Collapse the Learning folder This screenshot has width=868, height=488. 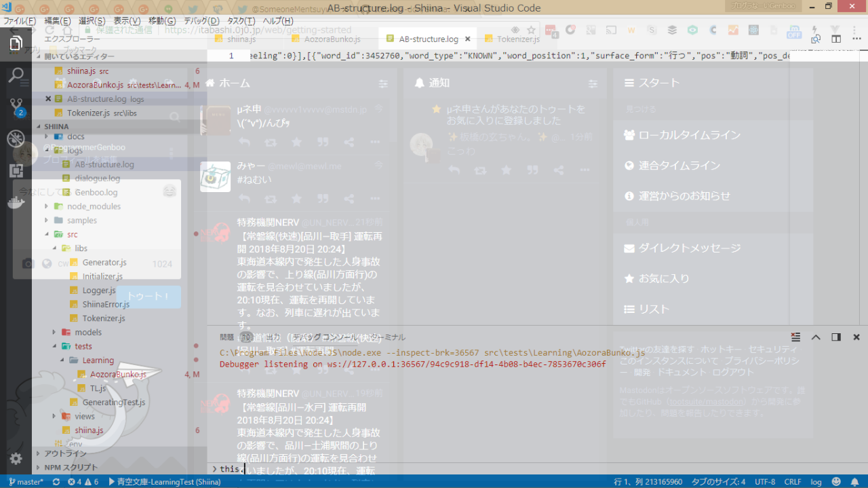click(98, 360)
